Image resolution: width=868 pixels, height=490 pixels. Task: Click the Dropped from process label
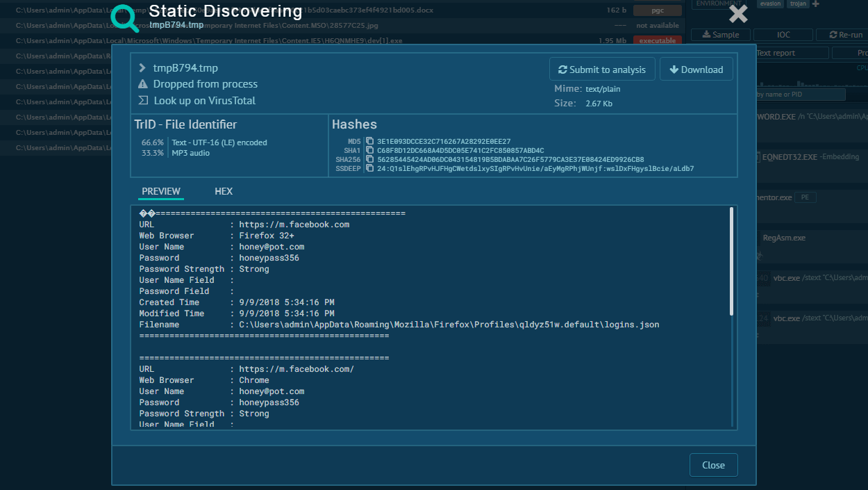205,84
